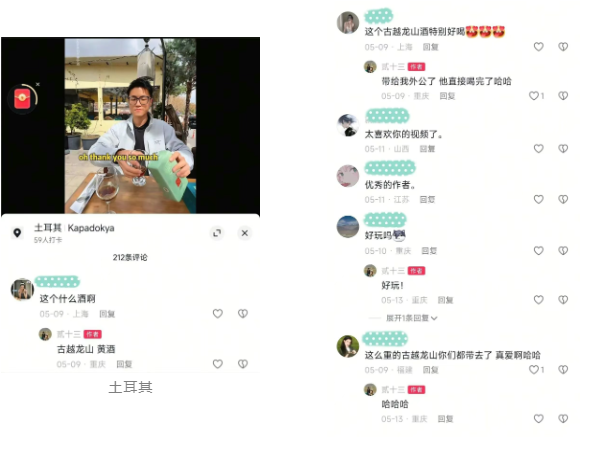Dislike the reply 带给我外公了
The width and height of the screenshot is (609, 449).
[x=563, y=96]
